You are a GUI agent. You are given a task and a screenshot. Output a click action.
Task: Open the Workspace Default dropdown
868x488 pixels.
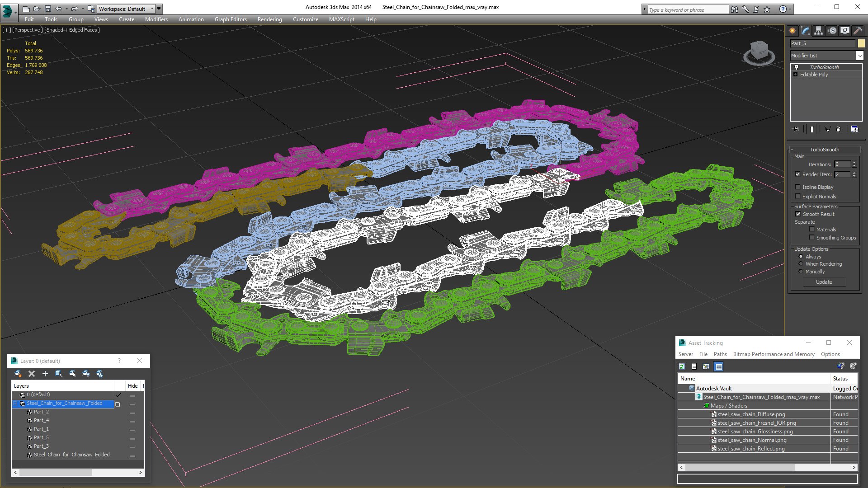(126, 9)
